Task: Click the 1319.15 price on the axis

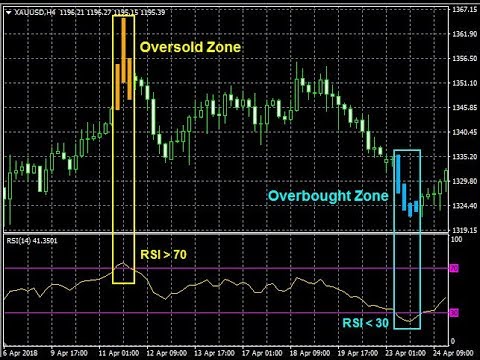Action: 464,230
